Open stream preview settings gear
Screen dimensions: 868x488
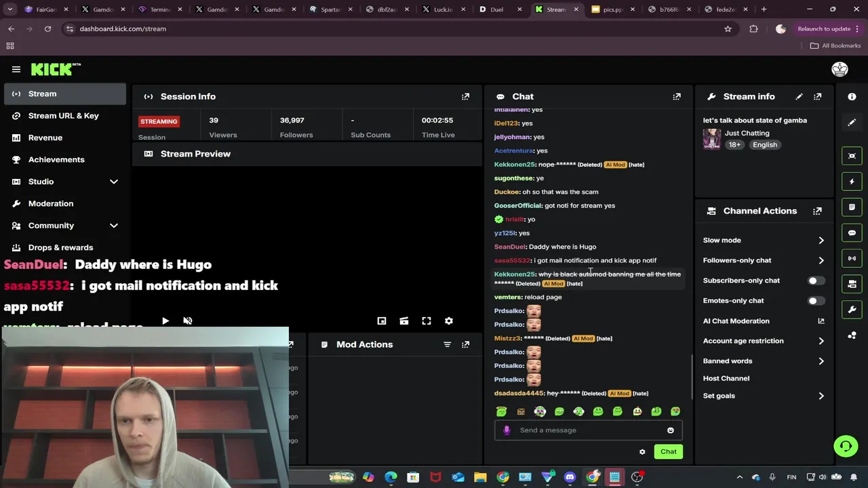(448, 321)
